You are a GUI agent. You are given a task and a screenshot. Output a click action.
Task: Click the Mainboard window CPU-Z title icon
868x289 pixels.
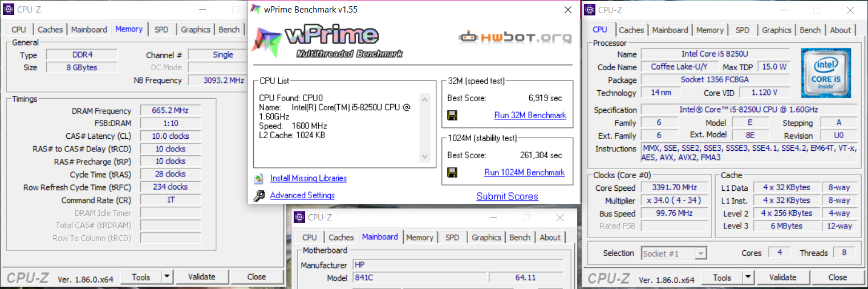pos(299,217)
